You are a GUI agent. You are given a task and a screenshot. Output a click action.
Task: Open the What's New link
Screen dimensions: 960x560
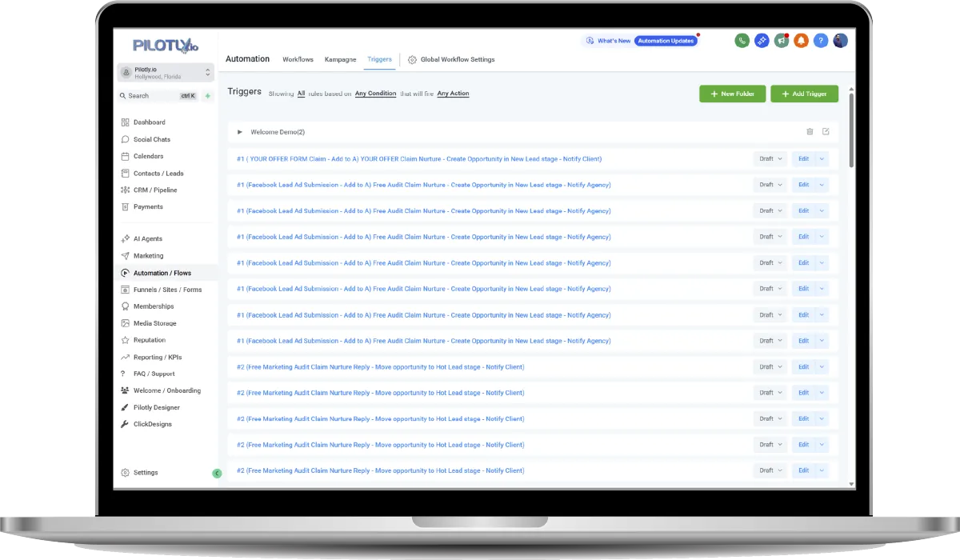pos(608,41)
